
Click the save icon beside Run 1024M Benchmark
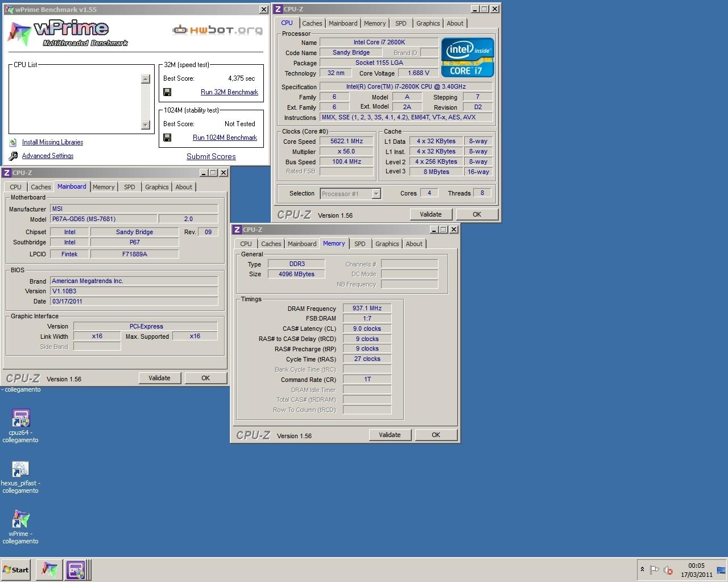coord(167,138)
